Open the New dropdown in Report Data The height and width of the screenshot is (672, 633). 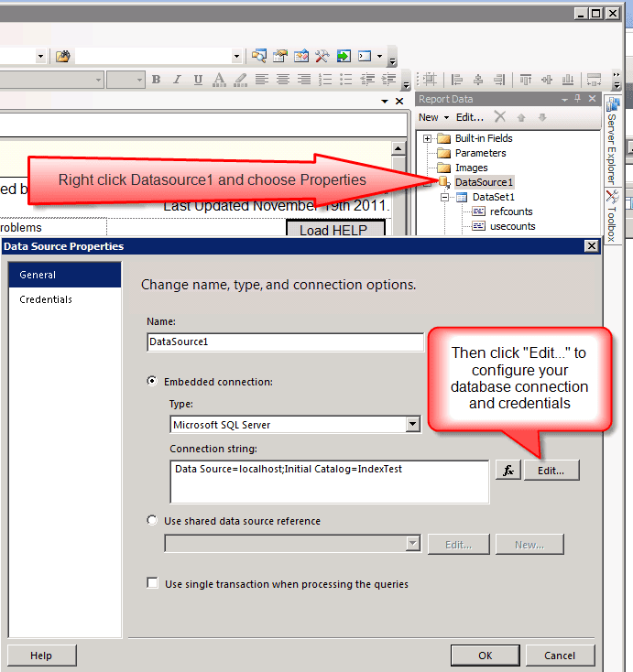pyautogui.click(x=433, y=117)
